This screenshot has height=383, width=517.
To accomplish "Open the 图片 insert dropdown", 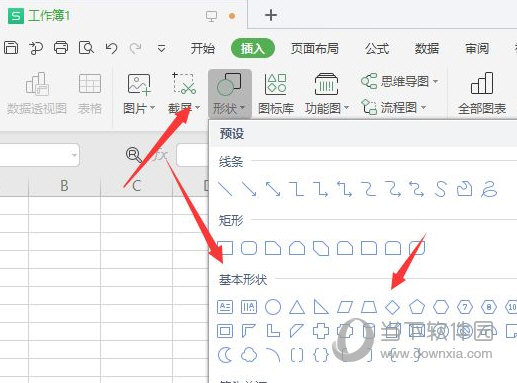I will (x=139, y=94).
